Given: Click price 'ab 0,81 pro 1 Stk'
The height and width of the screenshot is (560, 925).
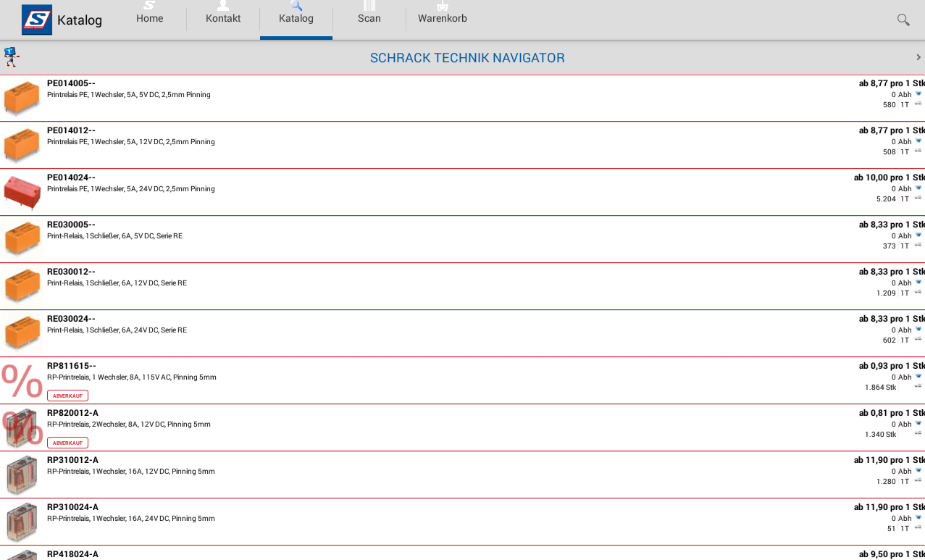Looking at the screenshot, I should (892, 413).
